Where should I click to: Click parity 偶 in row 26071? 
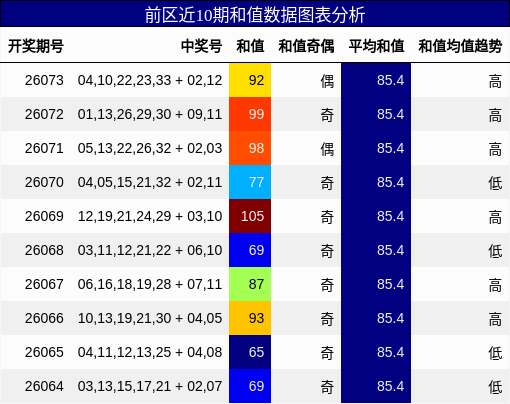click(327, 149)
